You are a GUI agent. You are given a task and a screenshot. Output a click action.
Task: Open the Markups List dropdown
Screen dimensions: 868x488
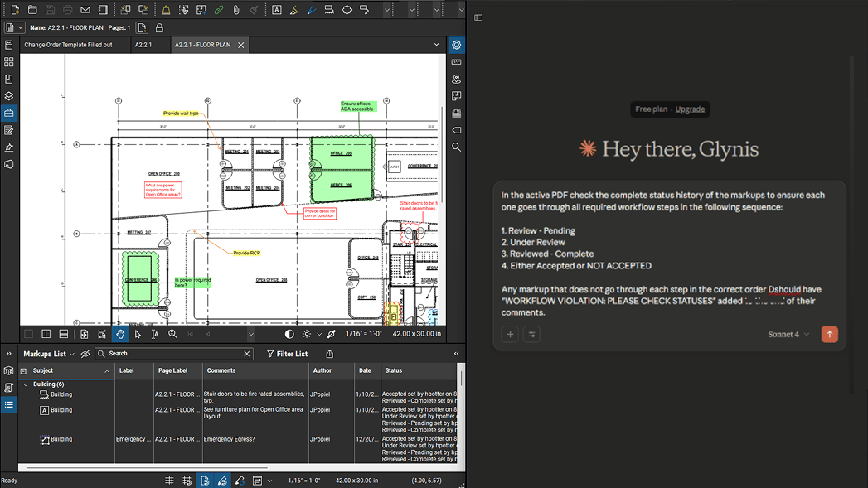tap(49, 354)
